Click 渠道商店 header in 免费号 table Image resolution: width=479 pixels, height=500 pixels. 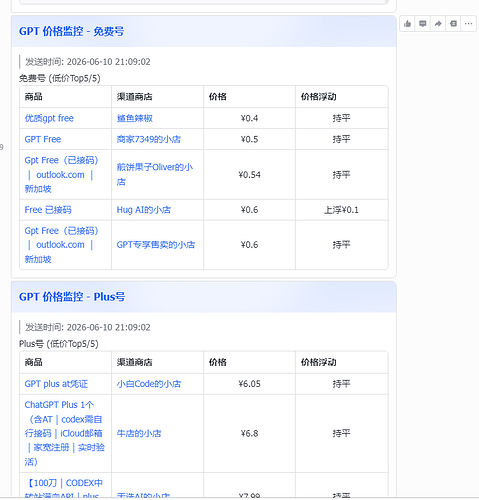pos(134,97)
